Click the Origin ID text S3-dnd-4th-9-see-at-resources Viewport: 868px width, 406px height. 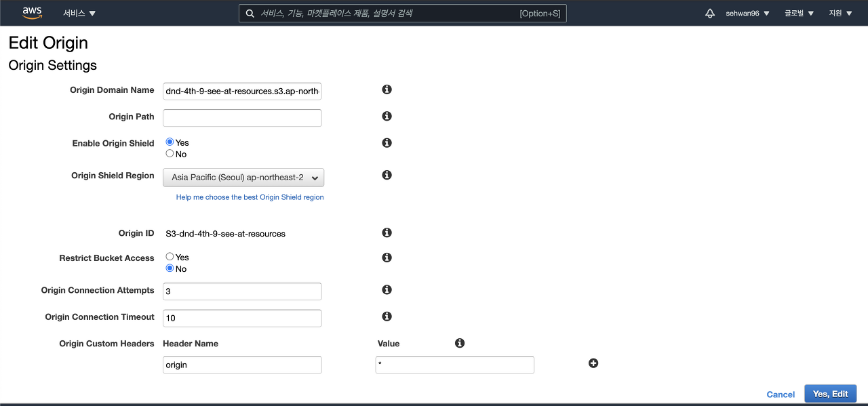click(225, 234)
